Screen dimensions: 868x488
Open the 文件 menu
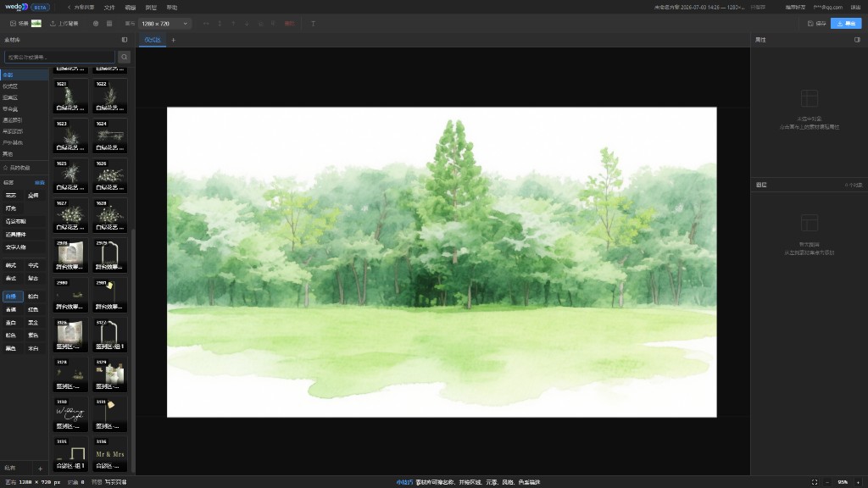109,8
